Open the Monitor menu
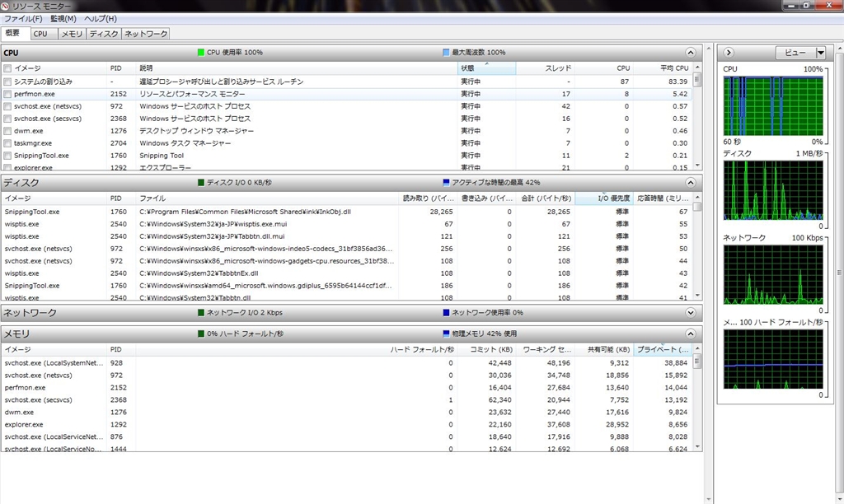This screenshot has height=504, width=844. 63,19
